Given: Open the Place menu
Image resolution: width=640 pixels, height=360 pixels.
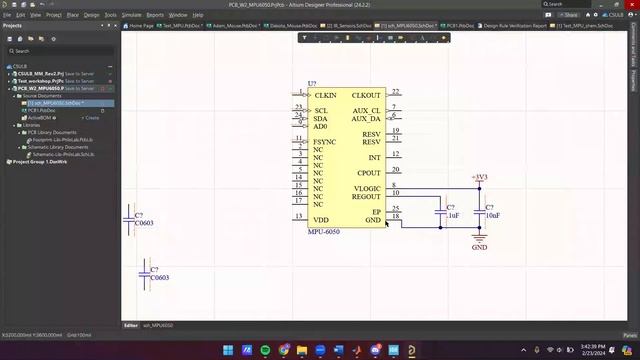Looking at the screenshot, I should 73,15.
